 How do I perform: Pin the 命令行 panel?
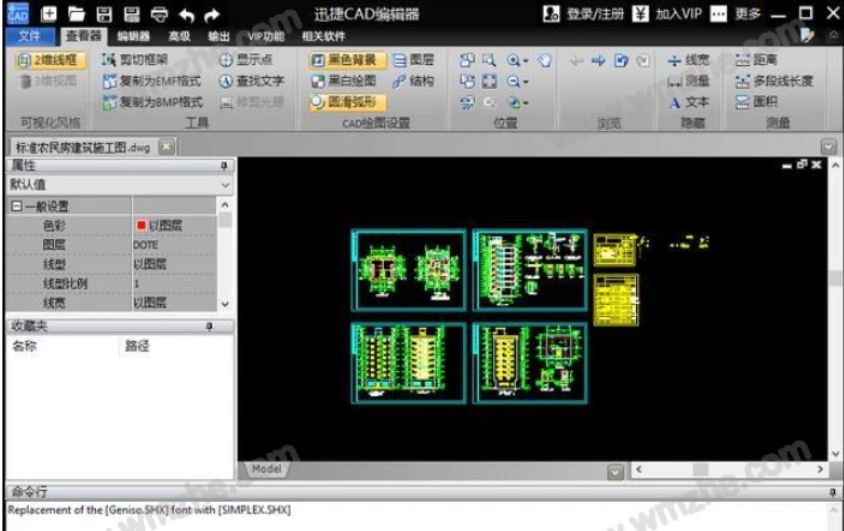[832, 492]
